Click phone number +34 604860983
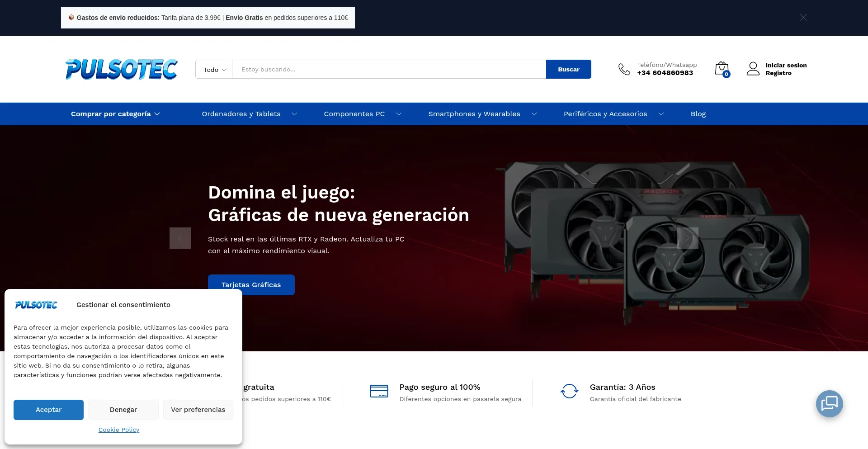 [x=665, y=73]
